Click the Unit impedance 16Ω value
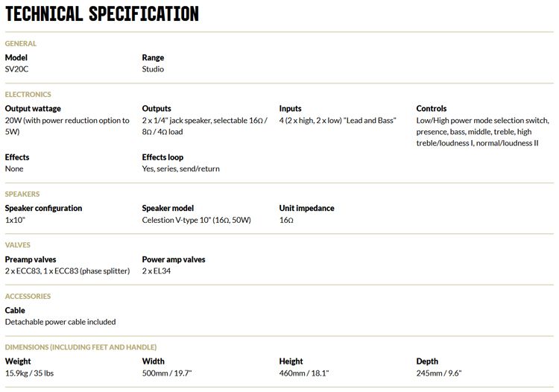 (286, 220)
